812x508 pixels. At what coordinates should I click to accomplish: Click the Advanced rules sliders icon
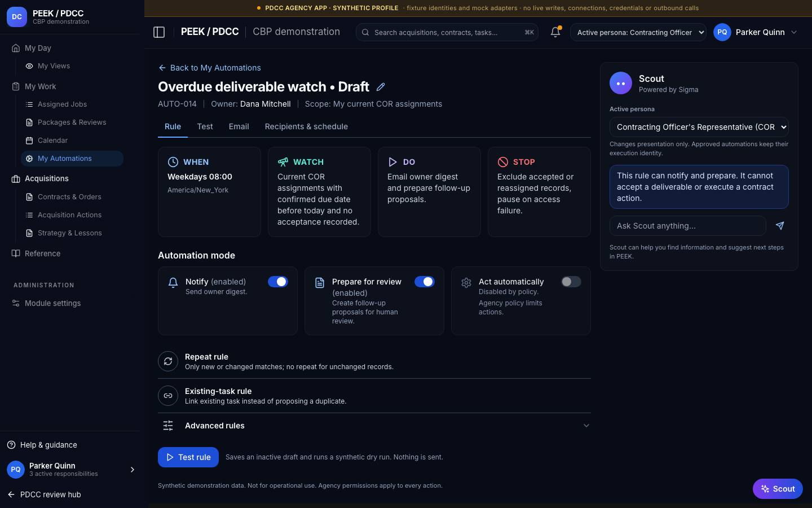click(168, 426)
